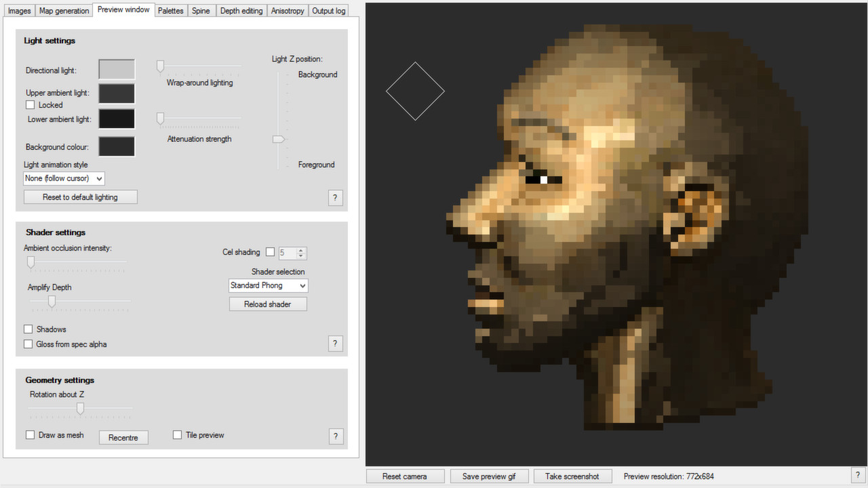Switch to the Output log tab

click(328, 10)
